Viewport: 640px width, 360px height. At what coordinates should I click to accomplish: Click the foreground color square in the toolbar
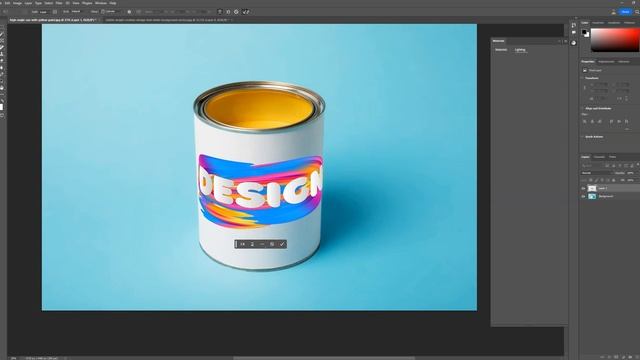tap(2, 107)
